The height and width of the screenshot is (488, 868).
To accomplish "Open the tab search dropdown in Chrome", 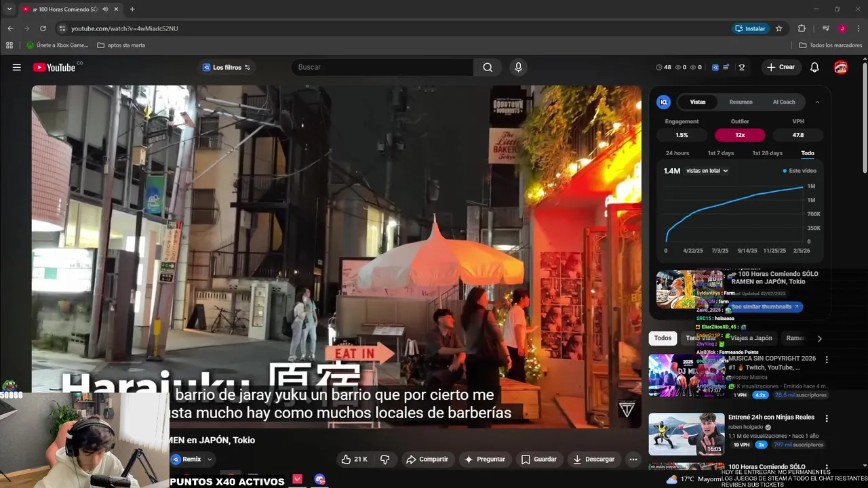I will point(9,9).
